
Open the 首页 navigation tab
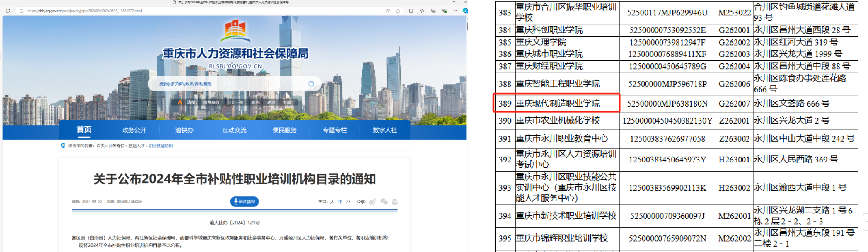(84, 130)
